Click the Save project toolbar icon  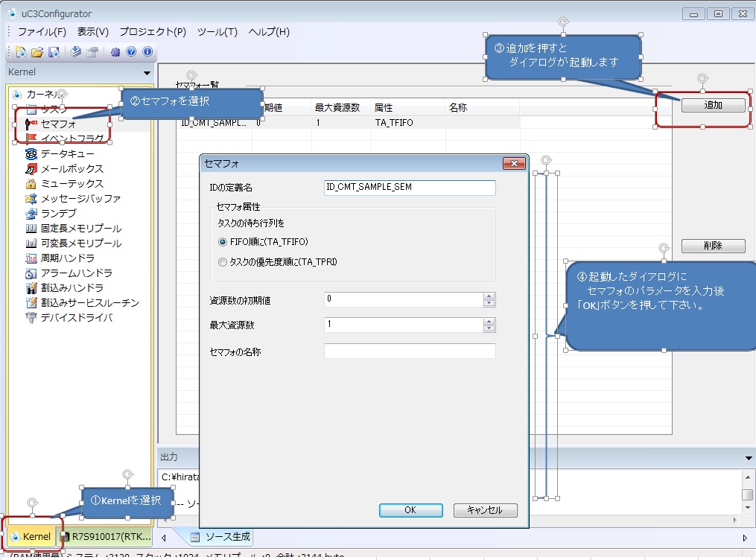pyautogui.click(x=54, y=52)
